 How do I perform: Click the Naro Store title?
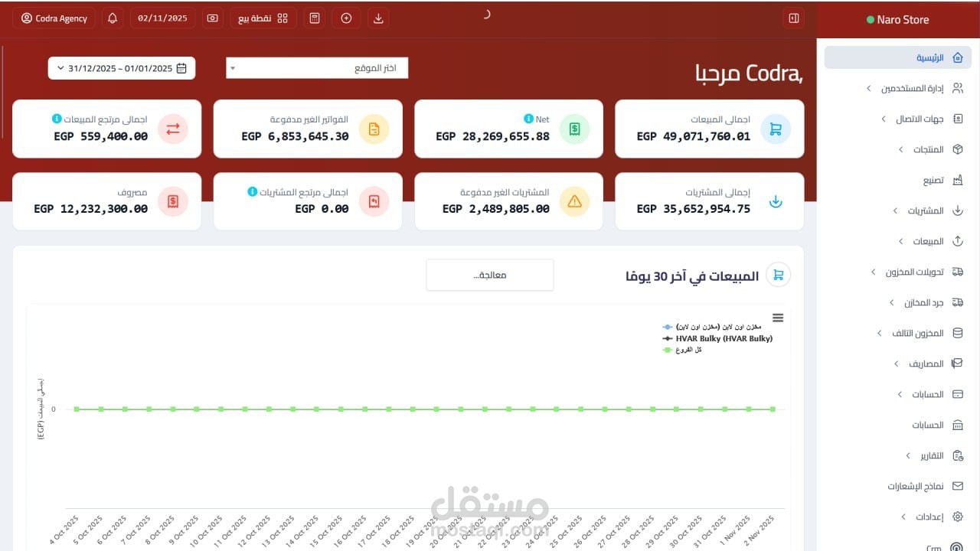click(x=903, y=20)
